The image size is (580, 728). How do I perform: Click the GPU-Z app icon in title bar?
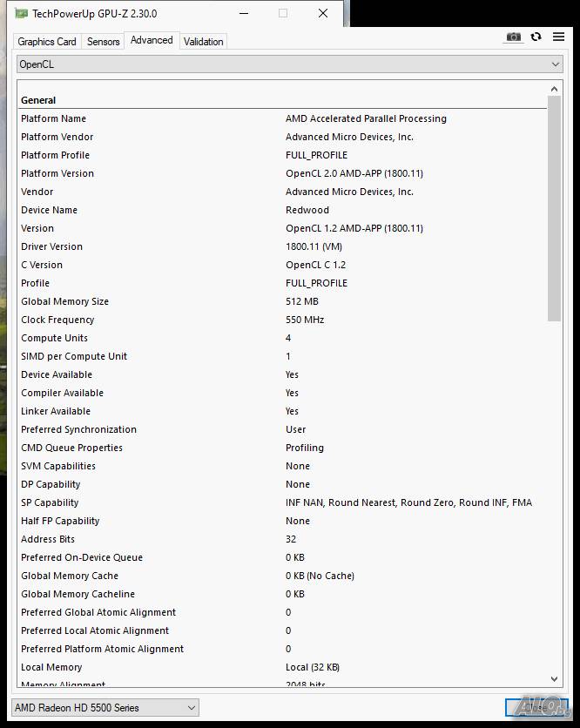click(x=22, y=13)
